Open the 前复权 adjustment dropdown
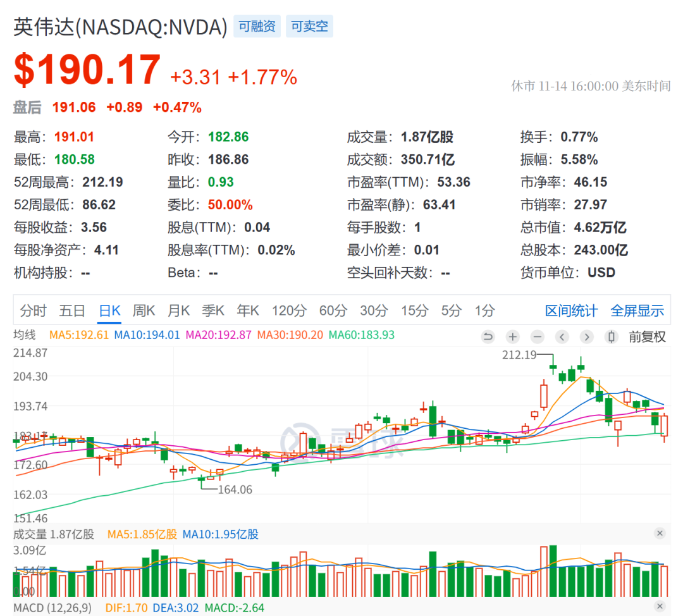 point(647,336)
